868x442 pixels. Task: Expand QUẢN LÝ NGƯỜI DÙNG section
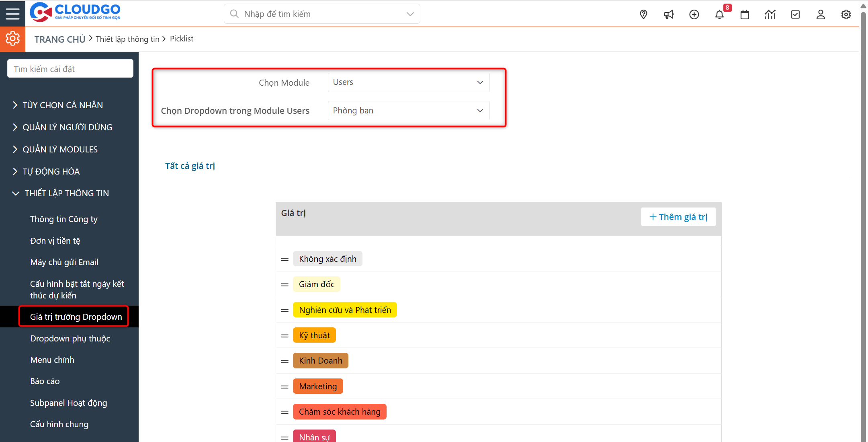click(x=67, y=127)
